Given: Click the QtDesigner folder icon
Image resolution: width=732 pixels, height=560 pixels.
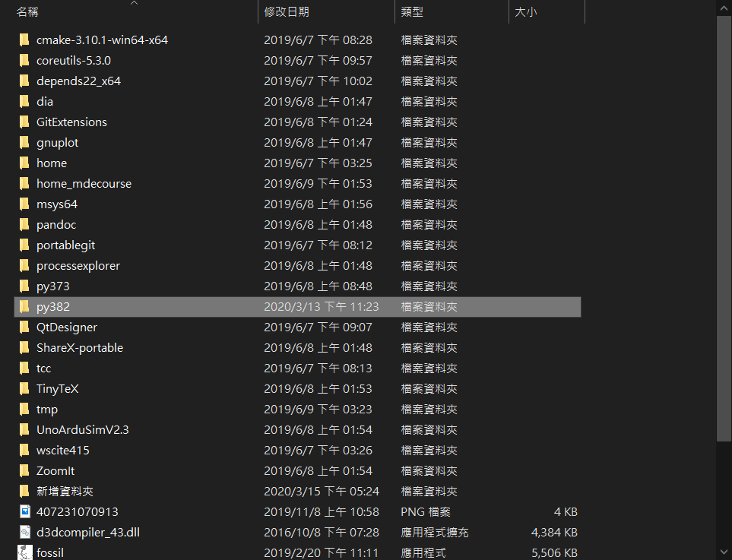Looking at the screenshot, I should pyautogui.click(x=24, y=327).
